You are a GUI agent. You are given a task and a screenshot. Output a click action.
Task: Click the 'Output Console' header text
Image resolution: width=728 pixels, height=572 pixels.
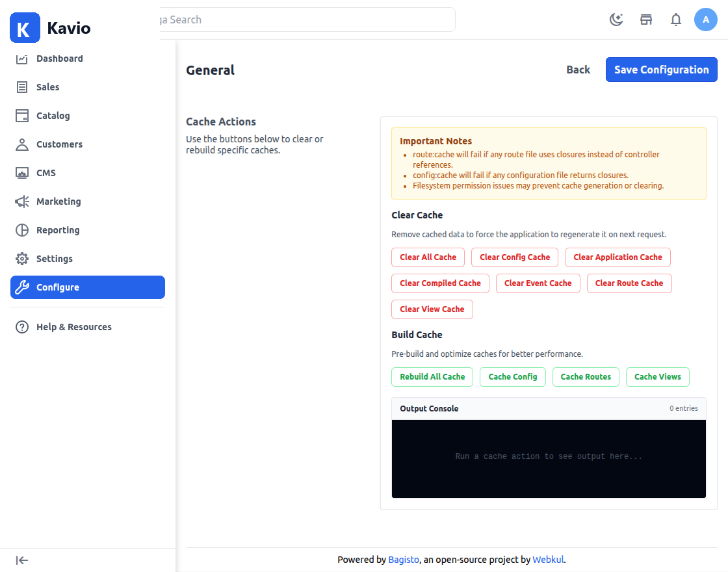(x=429, y=409)
